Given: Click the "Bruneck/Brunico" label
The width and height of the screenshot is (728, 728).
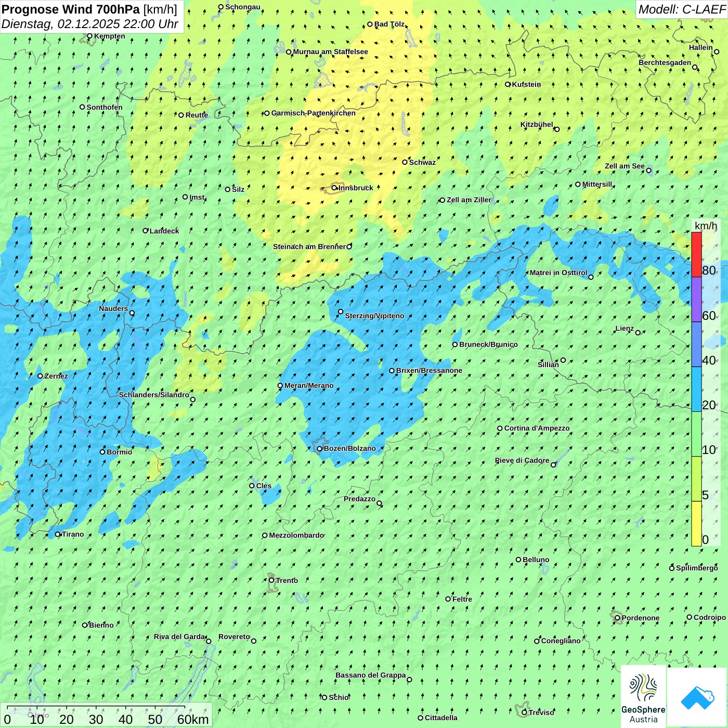Looking at the screenshot, I should 488,345.
